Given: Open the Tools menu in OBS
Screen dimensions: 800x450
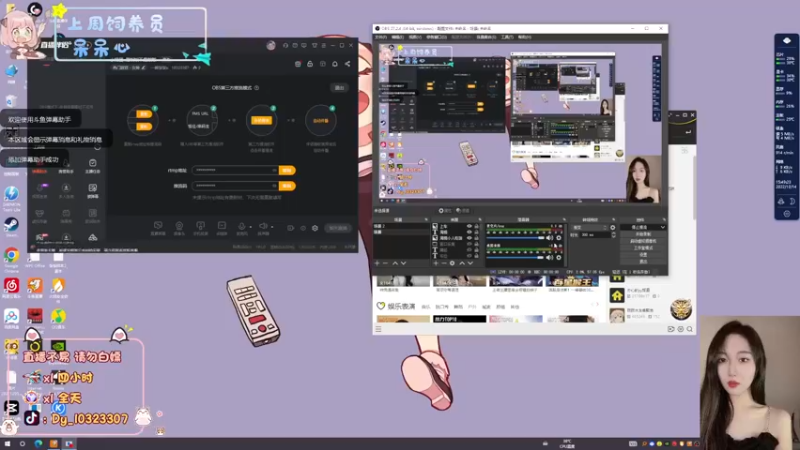Looking at the screenshot, I should point(507,37).
